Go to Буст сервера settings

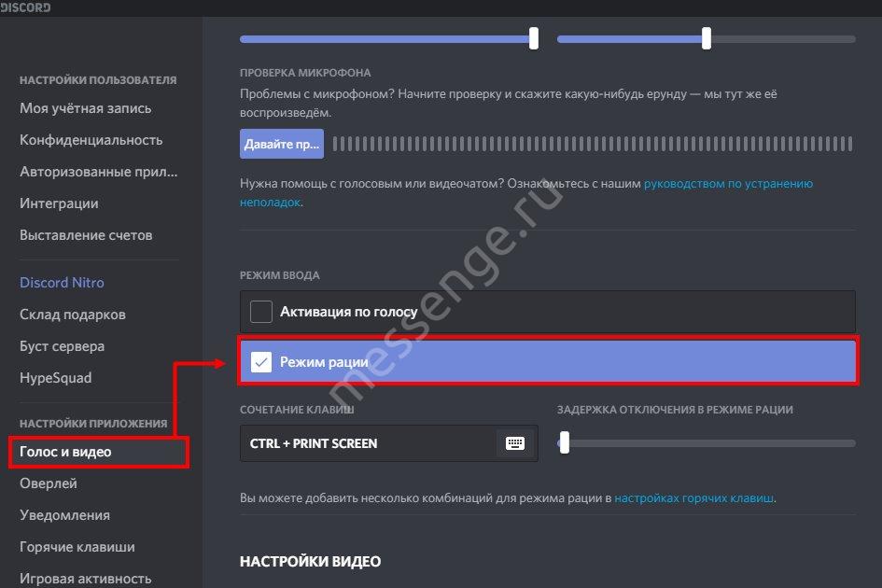point(62,346)
